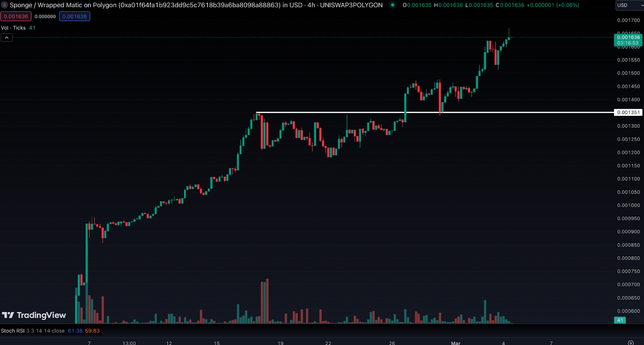Screen dimensions: 644x345
Task: Click the Vol legend value 41
Action: (x=32, y=28)
